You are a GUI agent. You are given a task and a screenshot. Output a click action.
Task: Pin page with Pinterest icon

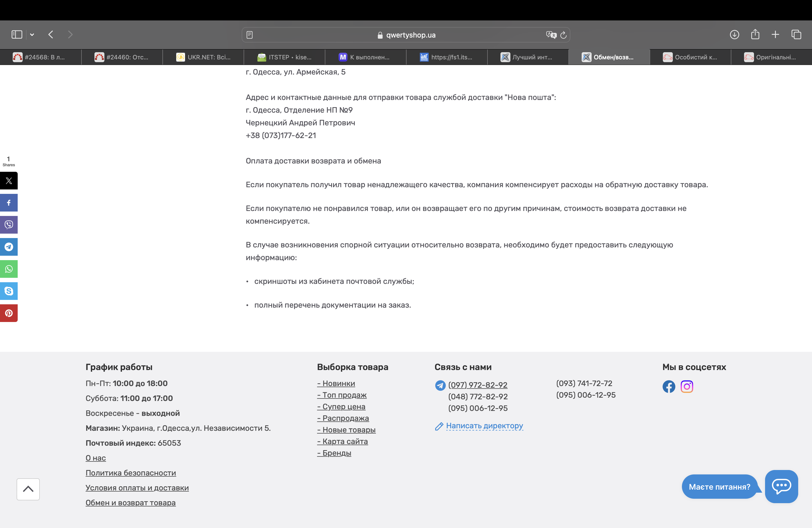pyautogui.click(x=9, y=313)
